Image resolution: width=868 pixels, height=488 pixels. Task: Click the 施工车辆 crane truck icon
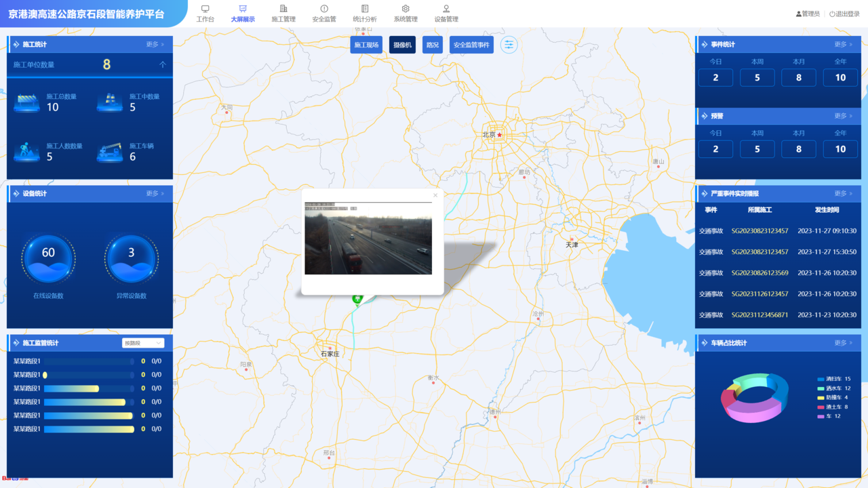point(110,152)
